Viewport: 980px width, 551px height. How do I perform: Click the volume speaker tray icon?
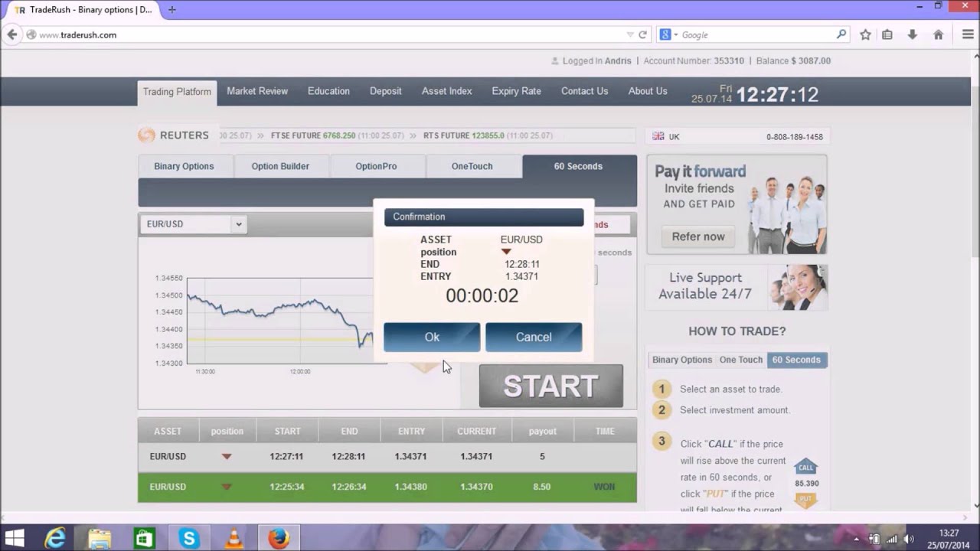(x=909, y=539)
